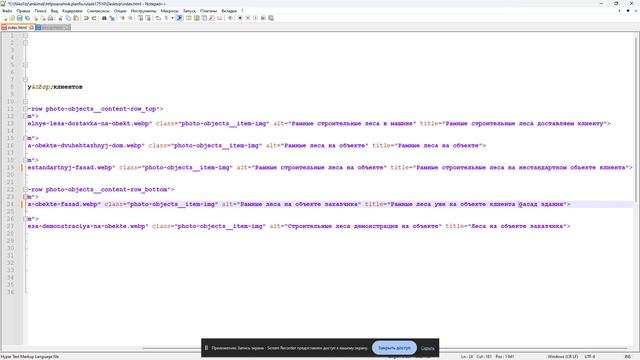
Task: Start macro recording with the red record icon
Action: (240, 18)
